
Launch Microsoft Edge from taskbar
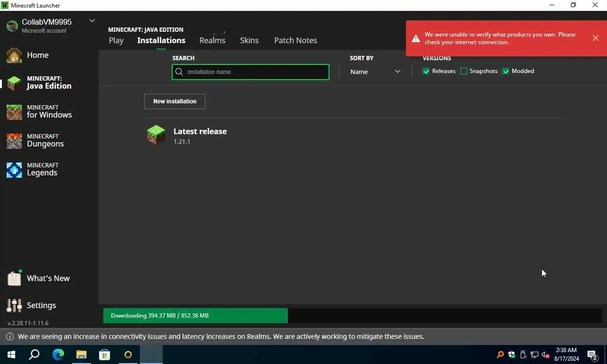(58, 355)
